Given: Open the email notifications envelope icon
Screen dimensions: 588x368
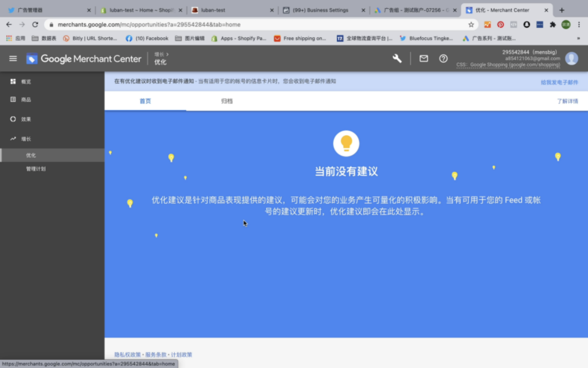Looking at the screenshot, I should tap(424, 58).
